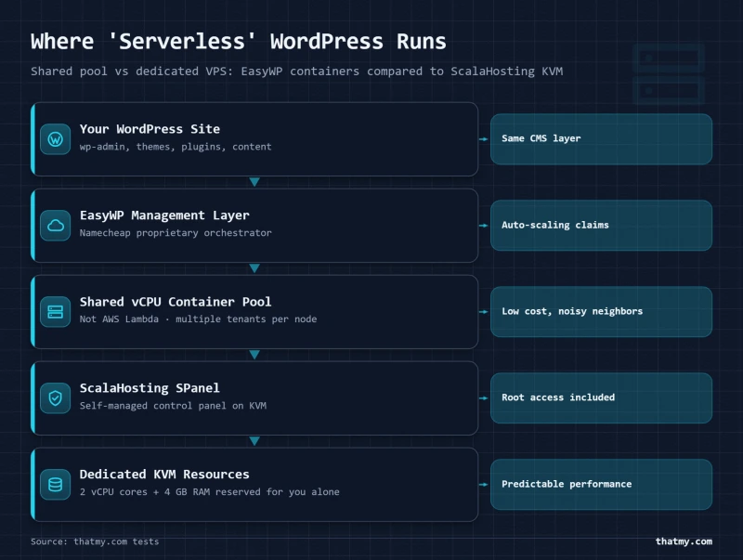Click the 'wp-admin, themes, plugins, content' subtitle
Screen dimensions: 743x560
(176, 147)
